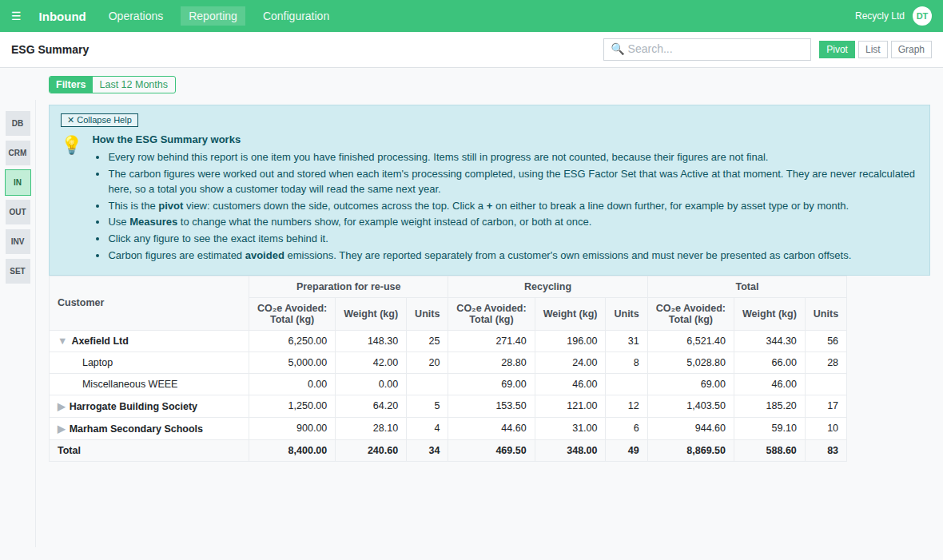Image resolution: width=943 pixels, height=560 pixels.
Task: Click the How the ESG Summary works heading
Action: [166, 140]
